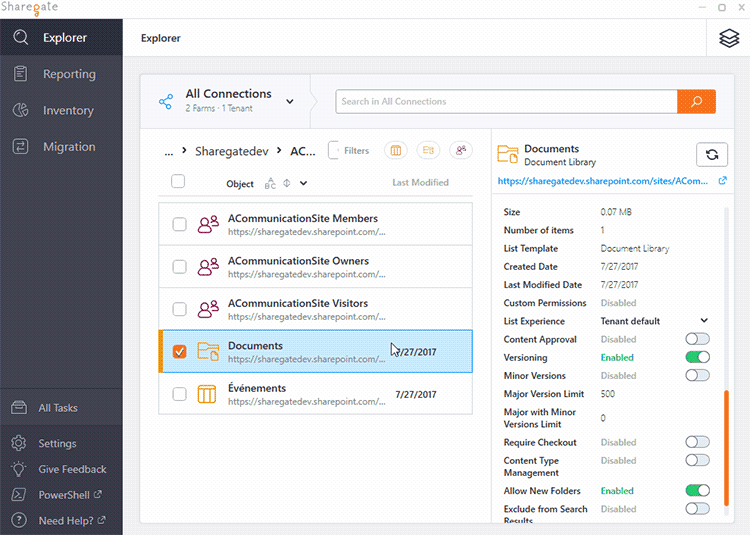Click Major Version Limit value 500

607,394
